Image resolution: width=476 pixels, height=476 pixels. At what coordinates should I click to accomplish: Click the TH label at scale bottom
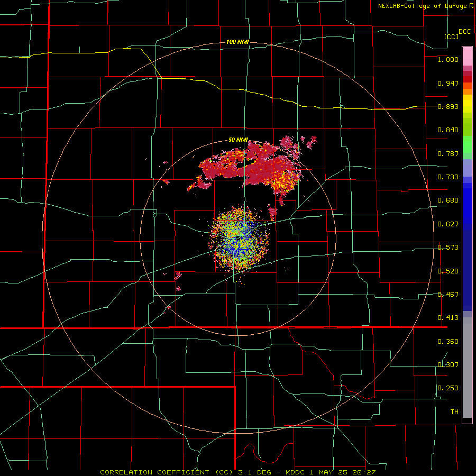[x=454, y=412]
